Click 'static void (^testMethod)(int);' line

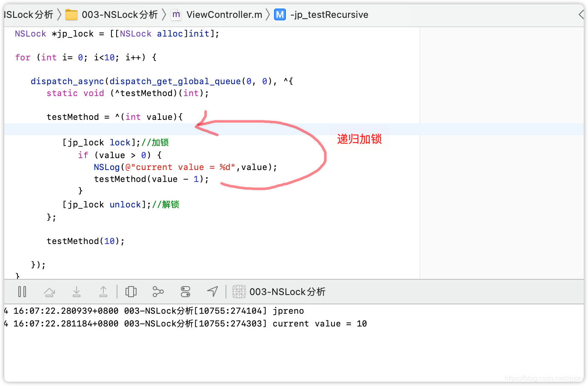click(128, 93)
